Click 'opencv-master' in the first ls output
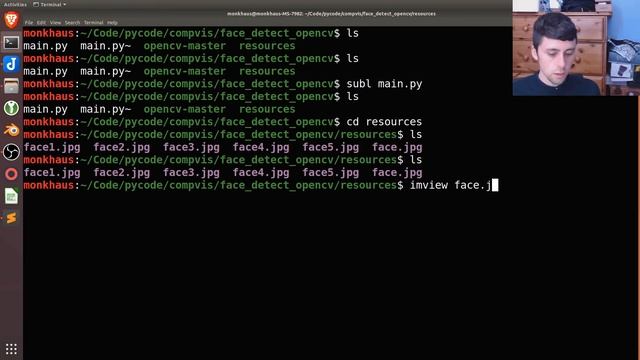This screenshot has height=360, width=640. pos(184,46)
